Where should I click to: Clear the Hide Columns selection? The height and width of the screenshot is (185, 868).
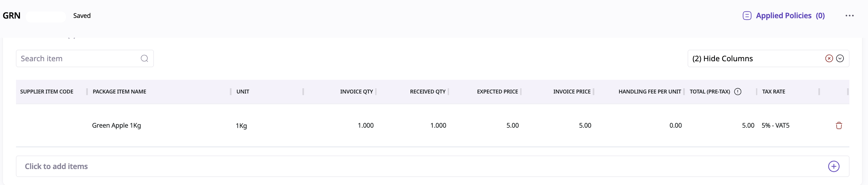coord(829,59)
